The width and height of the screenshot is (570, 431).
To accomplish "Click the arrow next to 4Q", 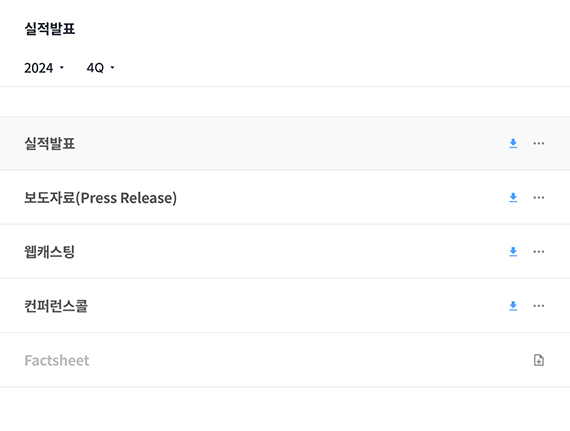I will click(x=112, y=68).
